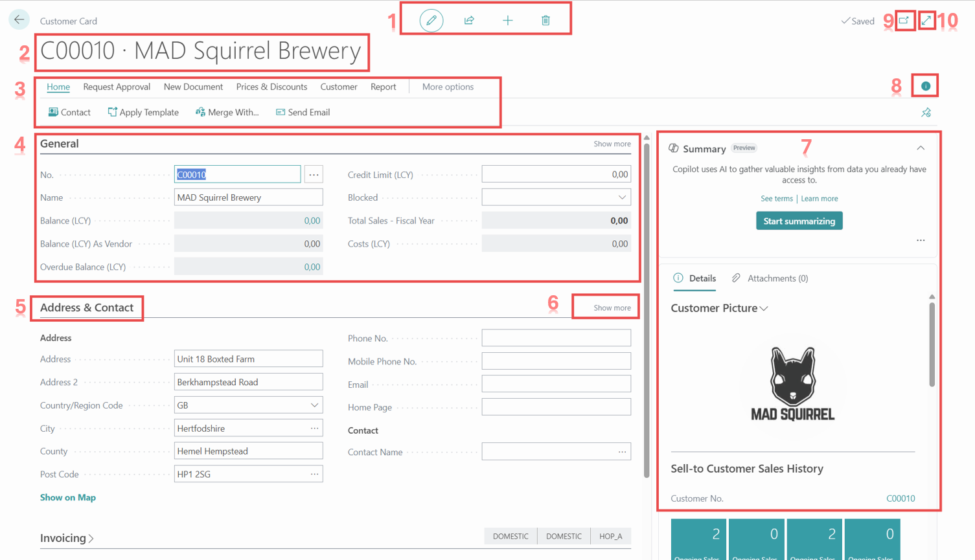Screen dimensions: 975x560
Task: Switch to the Attachments (0) tab
Action: (x=770, y=278)
